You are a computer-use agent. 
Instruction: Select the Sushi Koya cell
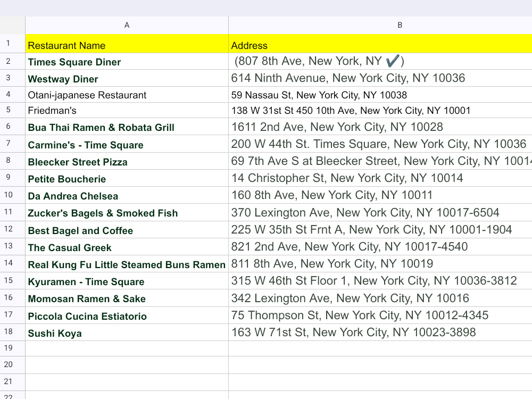pos(127,332)
